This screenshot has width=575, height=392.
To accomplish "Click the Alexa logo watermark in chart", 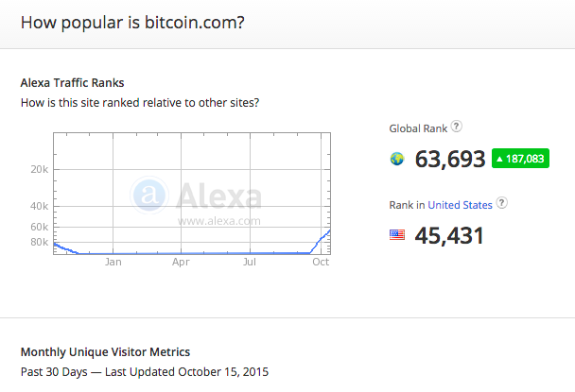I will pyautogui.click(x=196, y=196).
